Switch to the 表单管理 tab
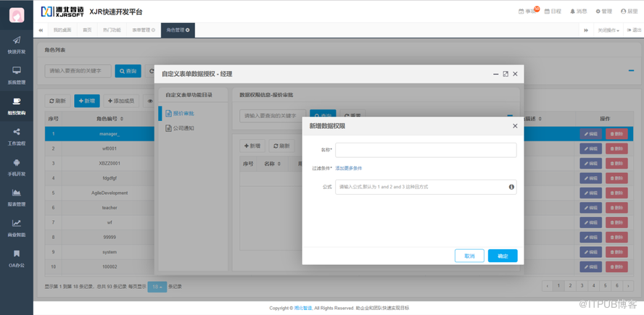This screenshot has width=644, height=315. click(x=143, y=30)
